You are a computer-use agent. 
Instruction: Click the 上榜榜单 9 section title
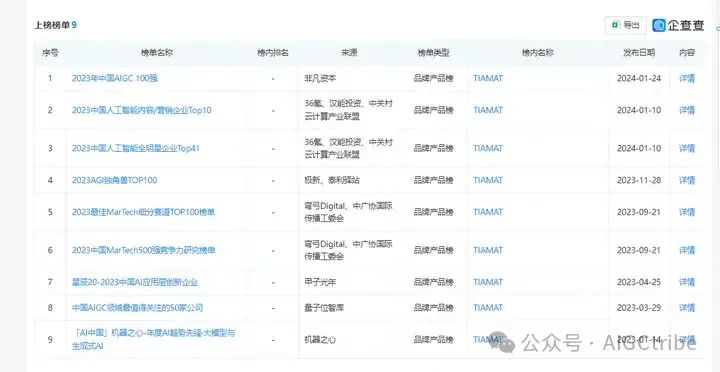tap(55, 25)
